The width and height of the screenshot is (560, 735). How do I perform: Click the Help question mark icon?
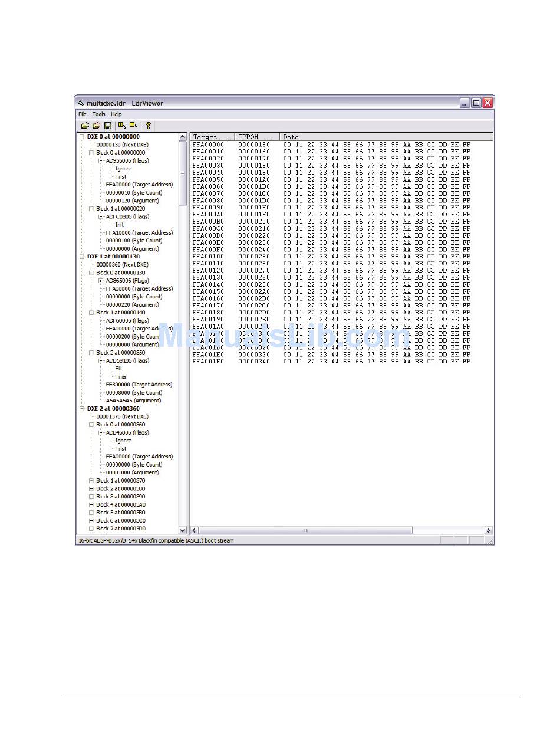click(148, 126)
